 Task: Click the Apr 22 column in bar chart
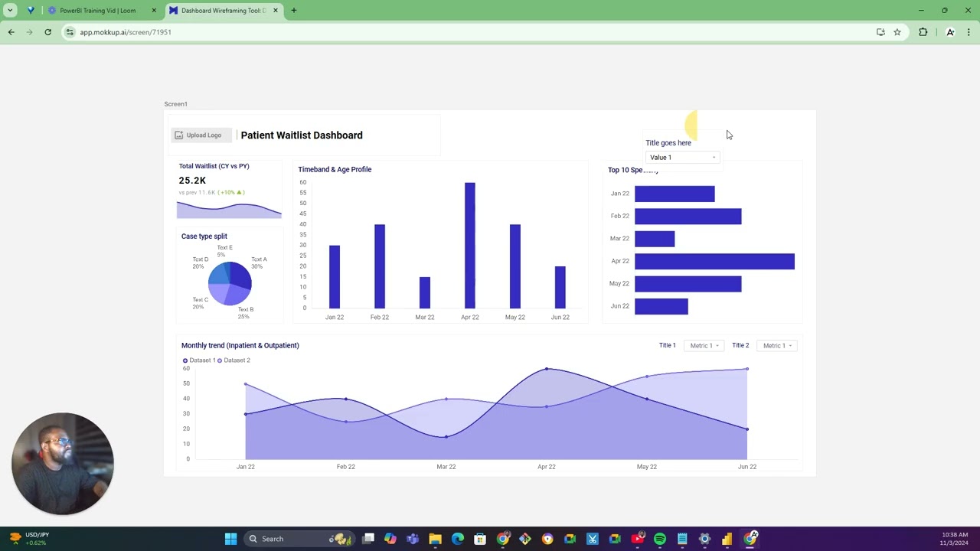click(x=469, y=246)
